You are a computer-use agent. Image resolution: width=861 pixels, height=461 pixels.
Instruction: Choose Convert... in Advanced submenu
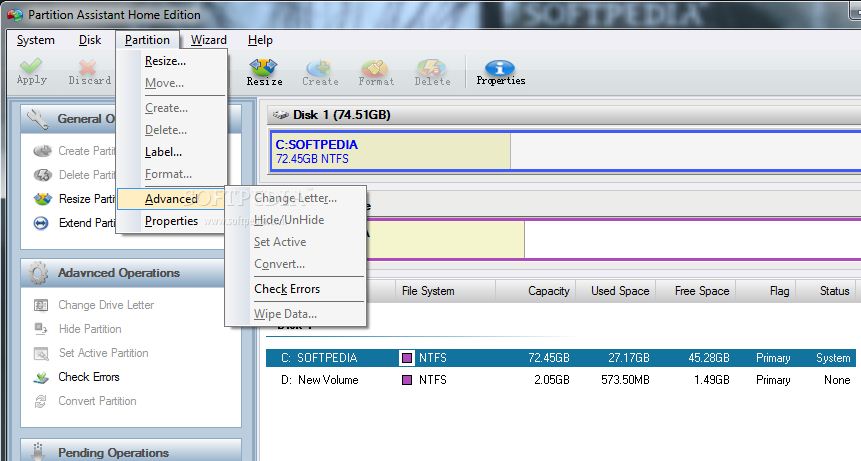point(295,264)
